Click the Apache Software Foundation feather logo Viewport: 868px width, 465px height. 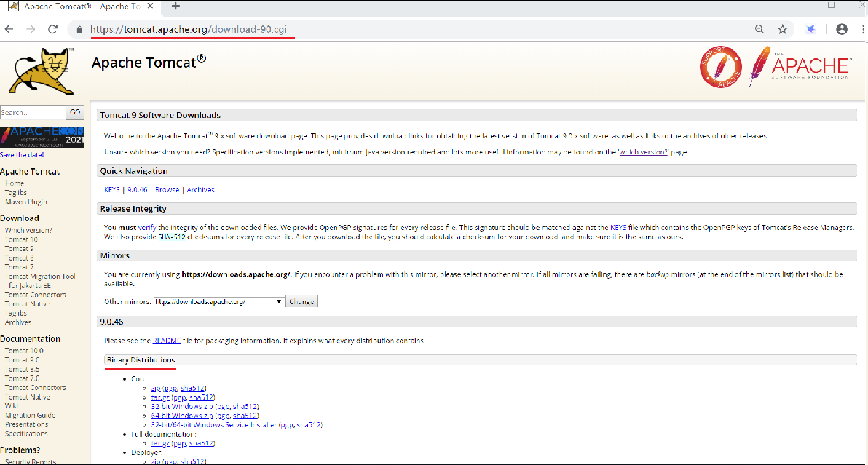800,66
